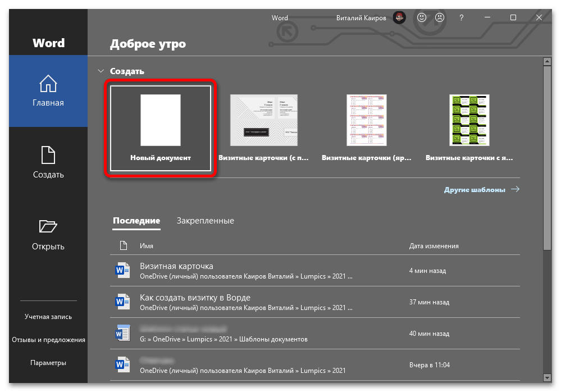This screenshot has width=561, height=392.
Task: Choose the Визитные карточки (с п… template
Action: (x=264, y=128)
